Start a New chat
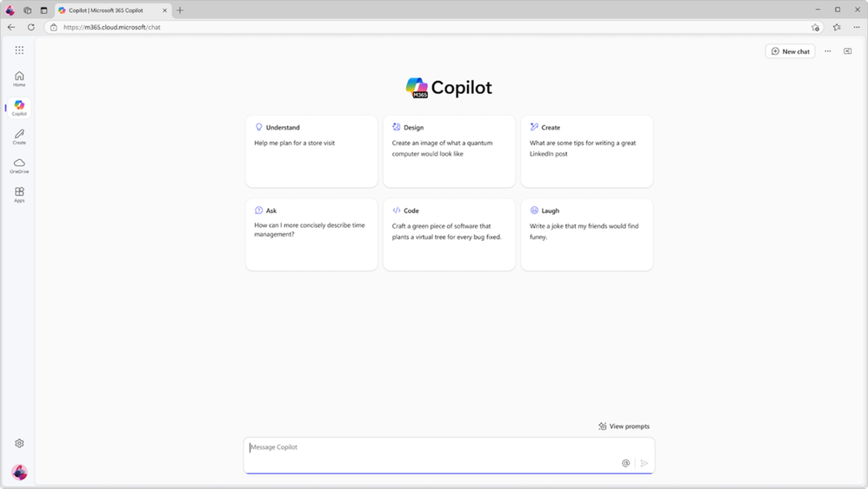The image size is (868, 489). (x=790, y=51)
